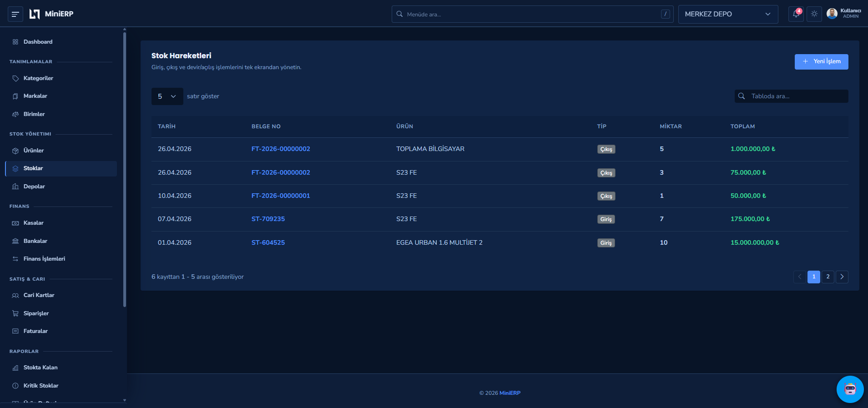868x408 pixels.
Task: Click the Çıkış badge in TOPLAMA BİLGİSAYAR row
Action: pos(606,149)
